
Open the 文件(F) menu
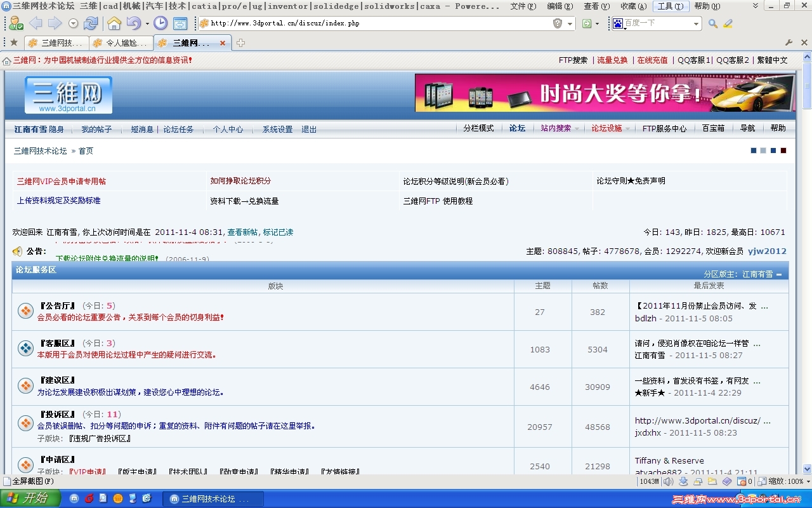point(523,6)
